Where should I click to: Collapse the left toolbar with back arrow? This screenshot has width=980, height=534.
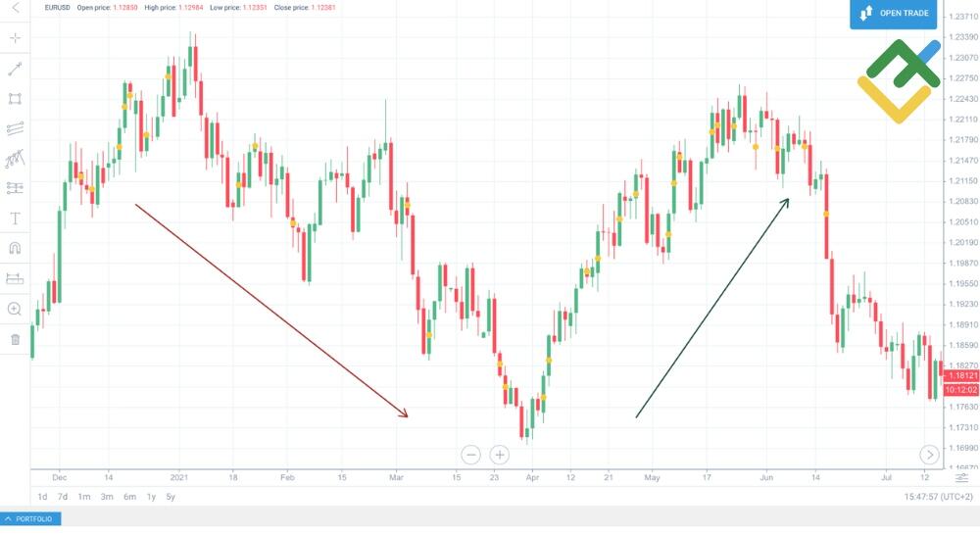(15, 8)
